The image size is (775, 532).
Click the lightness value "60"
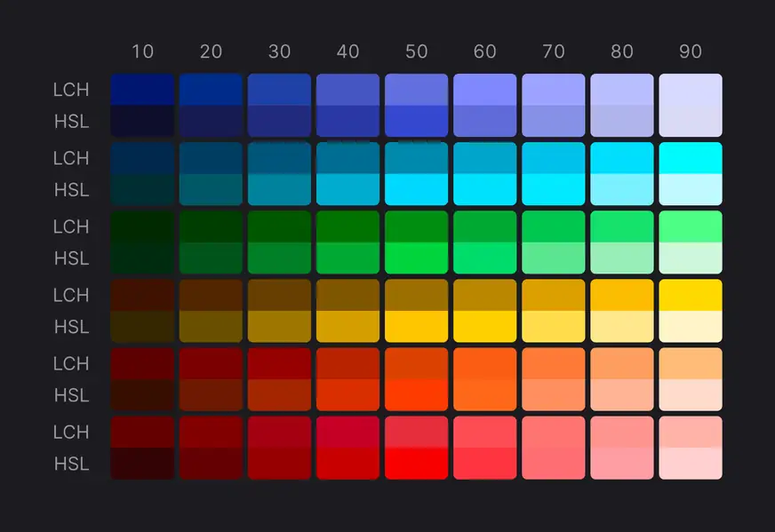click(x=485, y=52)
